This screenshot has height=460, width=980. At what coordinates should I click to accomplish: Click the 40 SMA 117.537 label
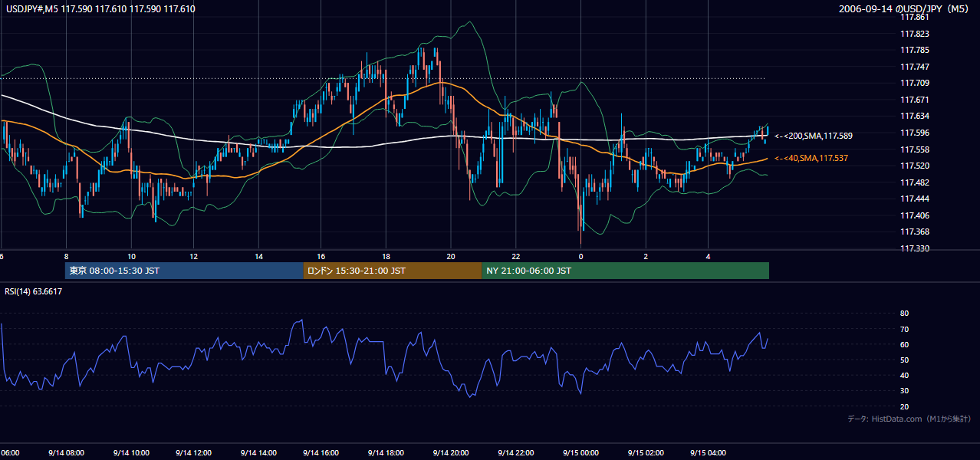812,158
